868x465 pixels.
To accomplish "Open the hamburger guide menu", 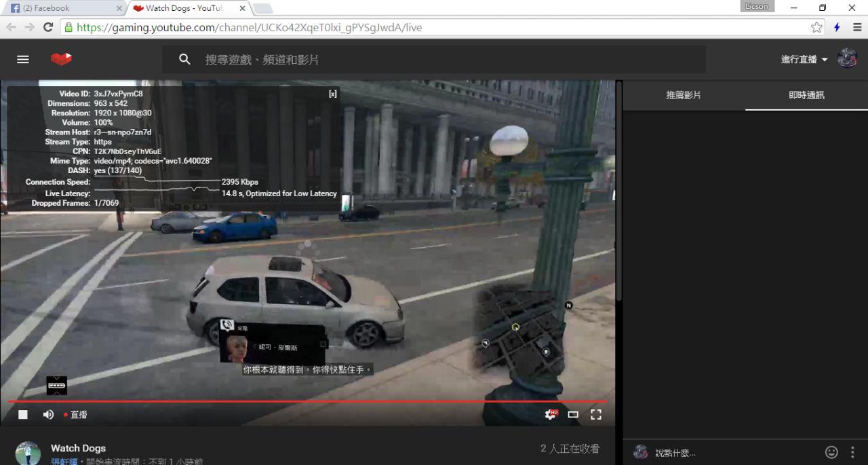I will (x=23, y=59).
